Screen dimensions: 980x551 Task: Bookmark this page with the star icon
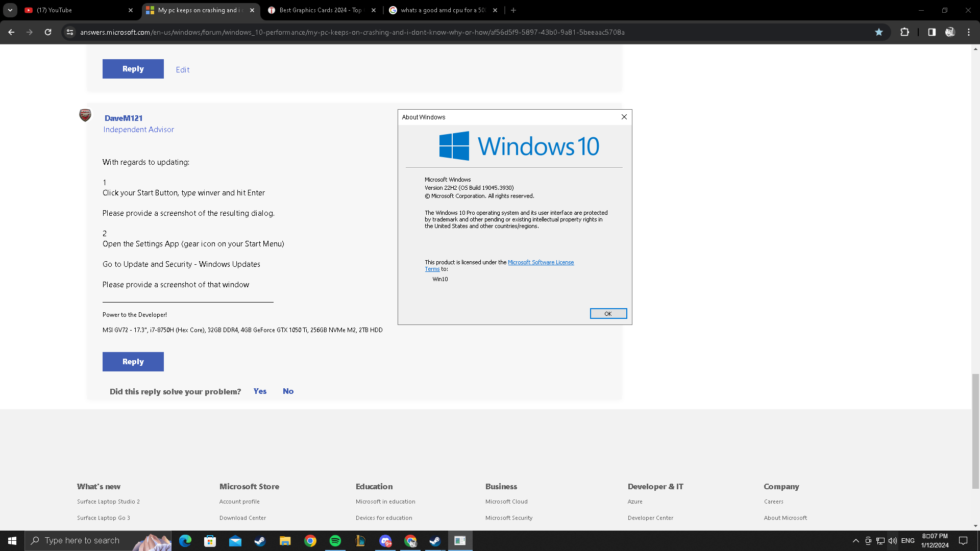click(x=878, y=32)
